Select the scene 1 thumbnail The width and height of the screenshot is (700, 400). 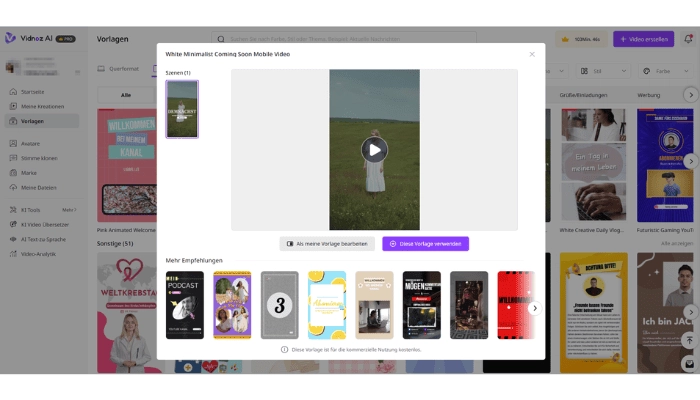182,109
